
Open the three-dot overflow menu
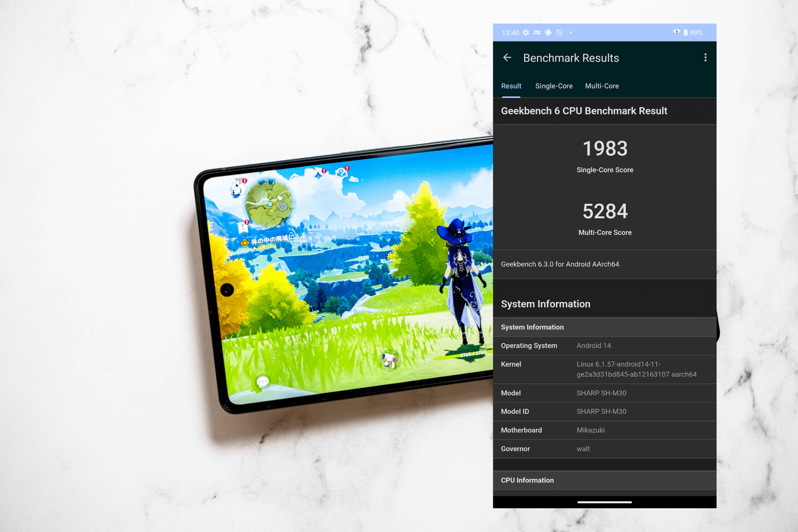[705, 58]
